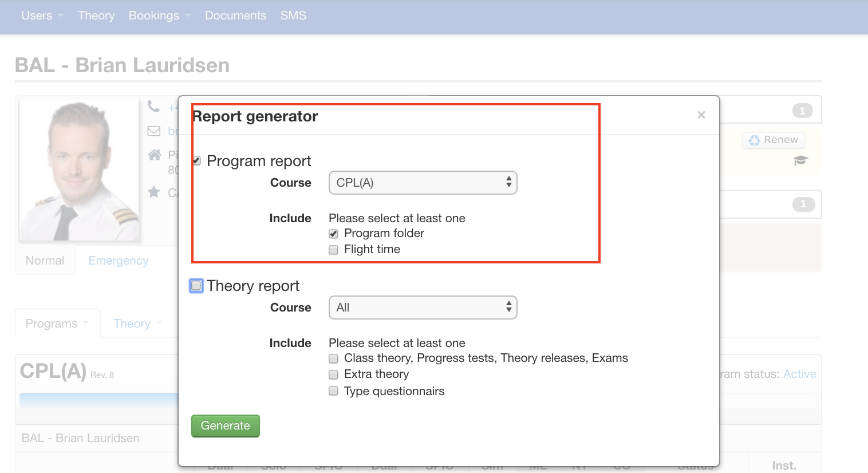Screen dimensions: 868x473
Task: Click the CPL(A) blue progress bar
Action: coord(98,400)
